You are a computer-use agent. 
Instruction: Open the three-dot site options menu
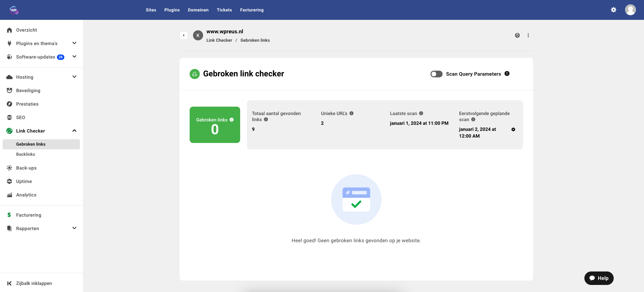point(528,35)
